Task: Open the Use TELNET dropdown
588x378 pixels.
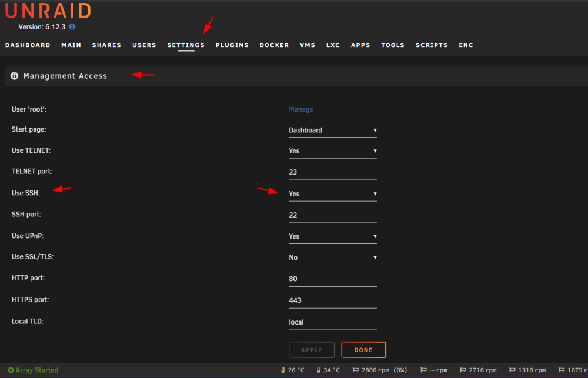Action: [x=333, y=151]
